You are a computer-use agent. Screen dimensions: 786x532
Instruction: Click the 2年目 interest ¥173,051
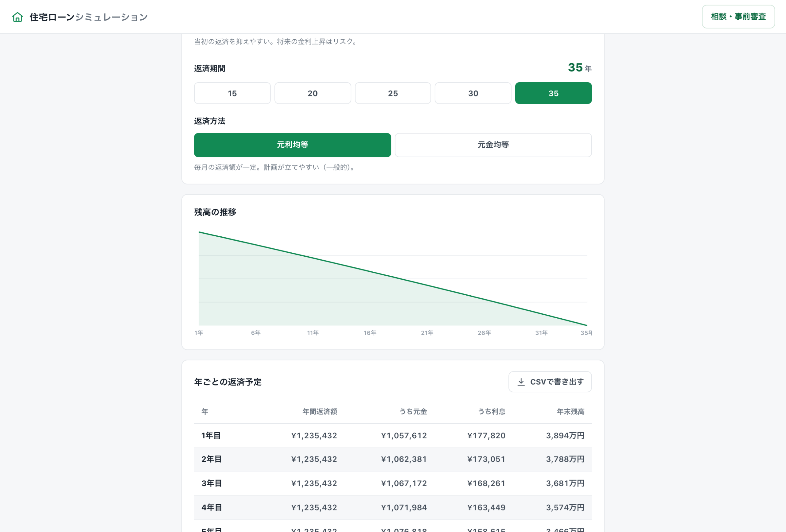click(486, 459)
